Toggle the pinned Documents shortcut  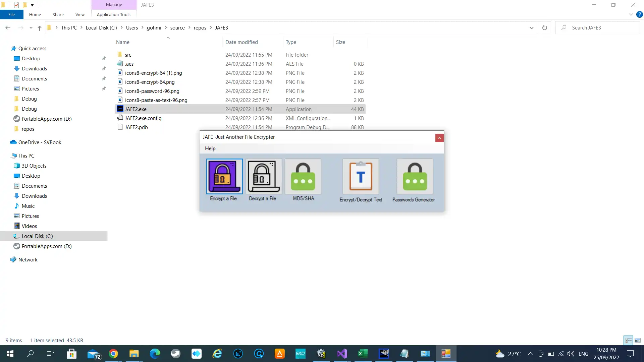click(104, 78)
